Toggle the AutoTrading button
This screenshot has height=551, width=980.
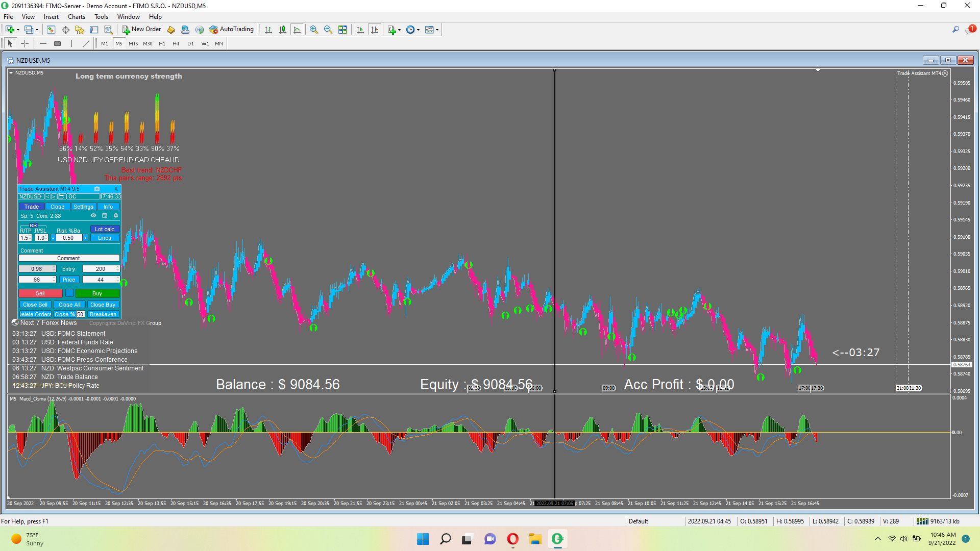click(232, 30)
